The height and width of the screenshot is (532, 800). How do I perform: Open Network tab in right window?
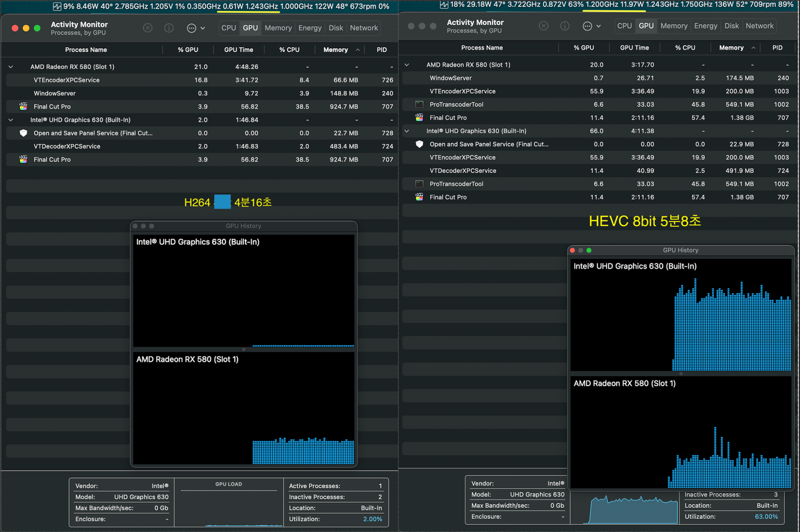(760, 26)
